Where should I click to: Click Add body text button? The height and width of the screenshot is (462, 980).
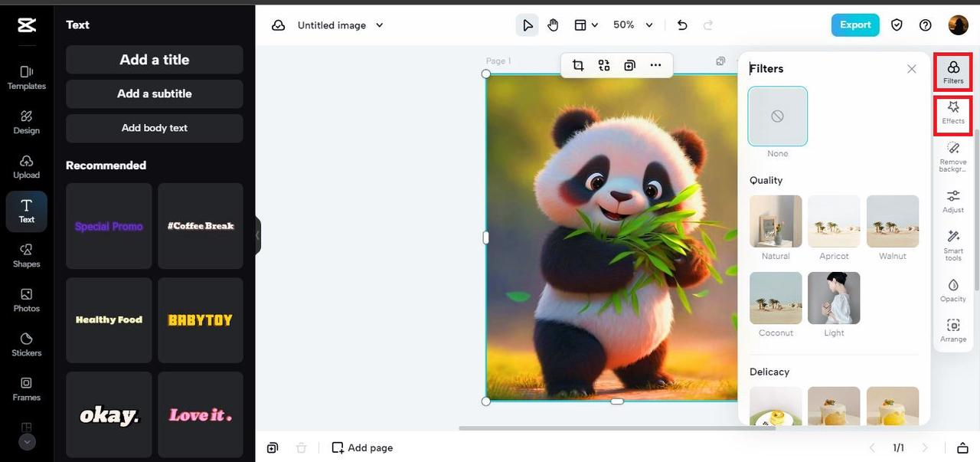(x=155, y=128)
